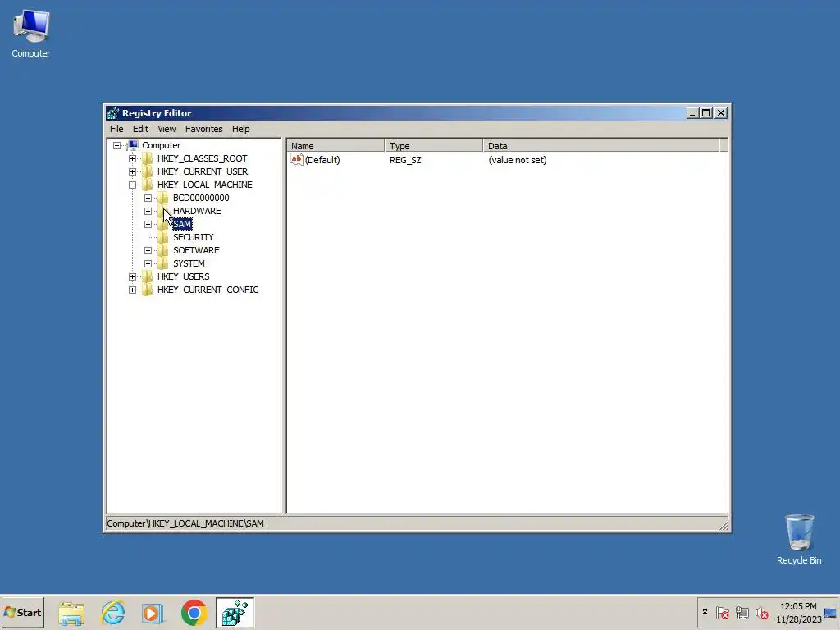
Task: Select the BCD00000000 key label
Action: pyautogui.click(x=201, y=198)
